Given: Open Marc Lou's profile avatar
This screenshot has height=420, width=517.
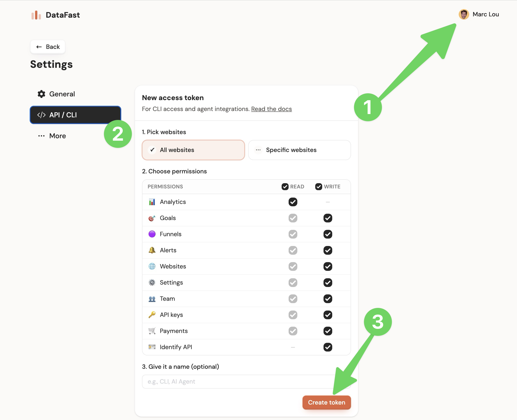Looking at the screenshot, I should coord(464,15).
